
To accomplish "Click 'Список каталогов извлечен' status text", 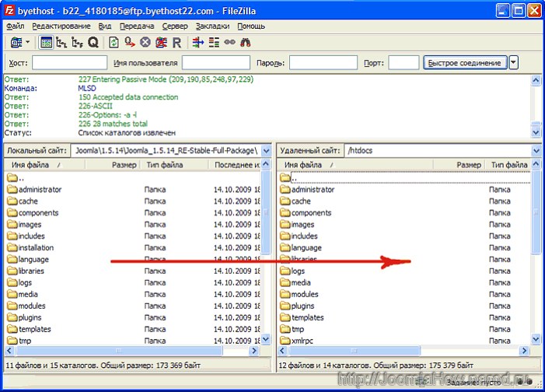I will click(x=127, y=133).
